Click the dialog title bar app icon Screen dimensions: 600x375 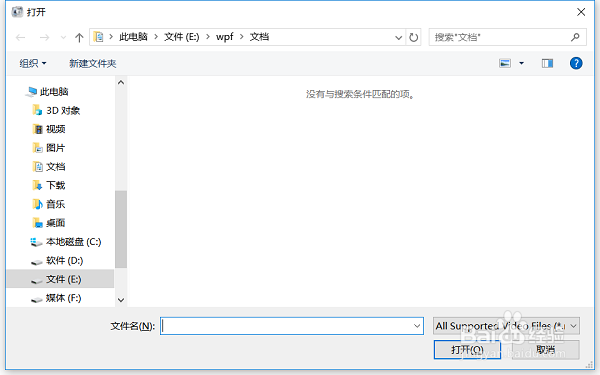pyautogui.click(x=17, y=12)
